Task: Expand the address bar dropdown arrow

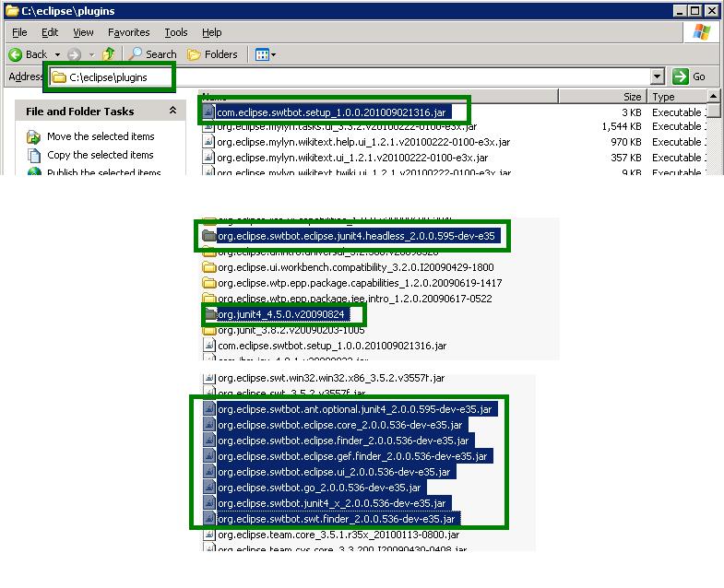Action: coord(658,76)
